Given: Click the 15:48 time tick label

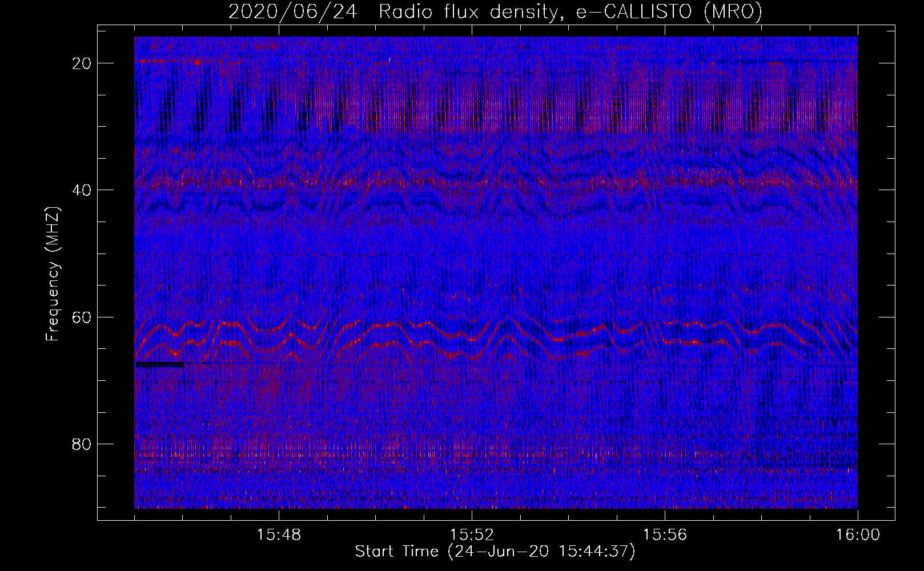Looking at the screenshot, I should [x=279, y=535].
